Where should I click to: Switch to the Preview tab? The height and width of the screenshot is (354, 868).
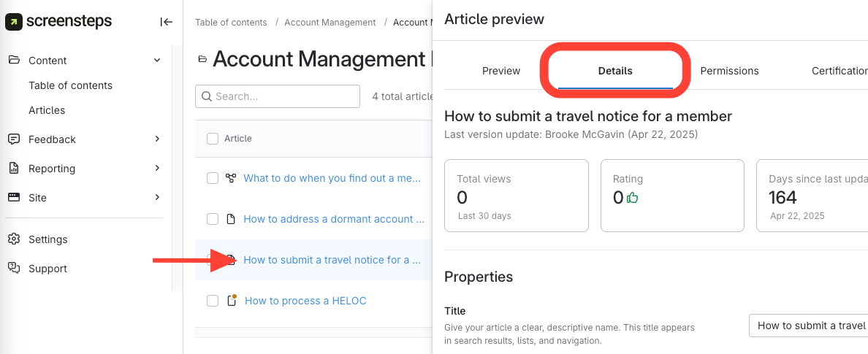pyautogui.click(x=501, y=71)
